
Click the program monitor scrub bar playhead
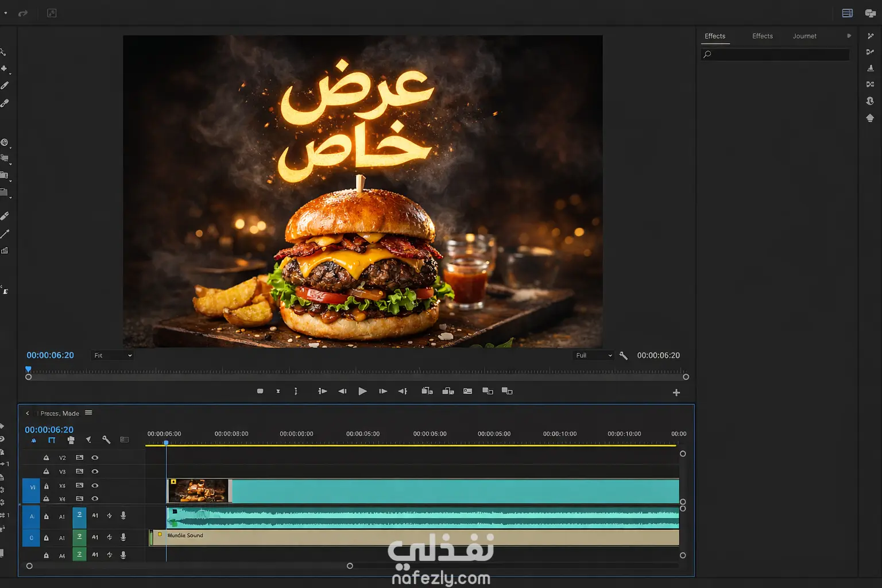[28, 369]
